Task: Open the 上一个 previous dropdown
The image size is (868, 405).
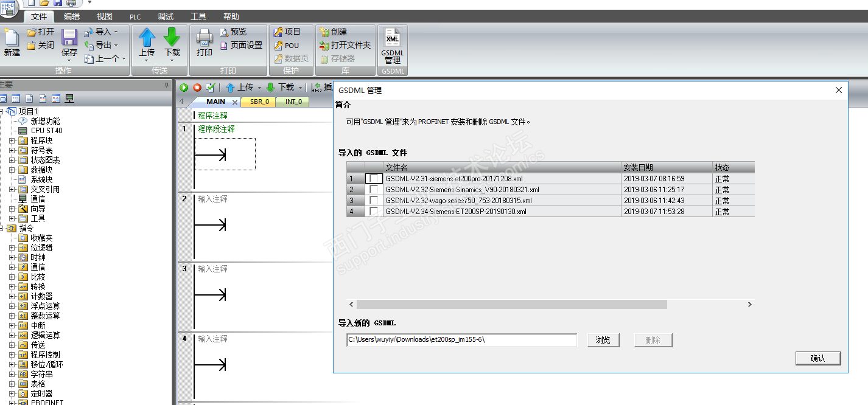Action: click(x=124, y=58)
